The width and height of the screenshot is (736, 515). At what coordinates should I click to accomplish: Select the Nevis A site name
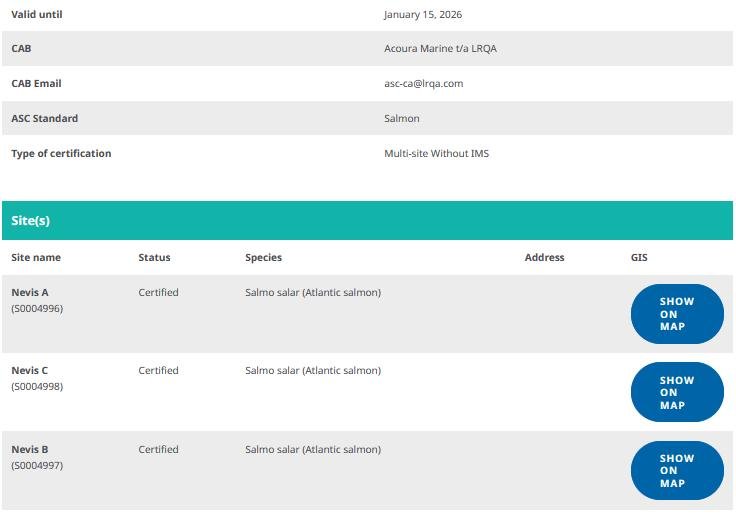[x=30, y=292]
